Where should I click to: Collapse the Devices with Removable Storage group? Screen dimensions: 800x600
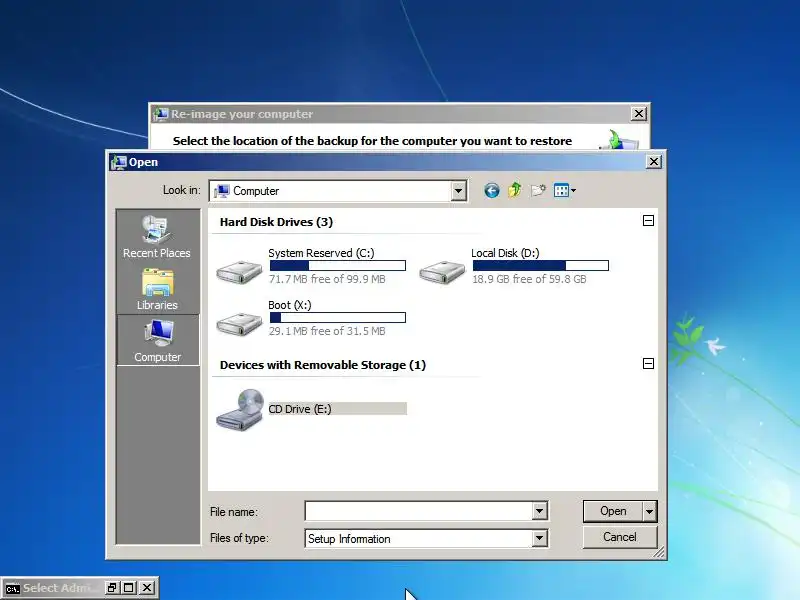pyautogui.click(x=648, y=364)
